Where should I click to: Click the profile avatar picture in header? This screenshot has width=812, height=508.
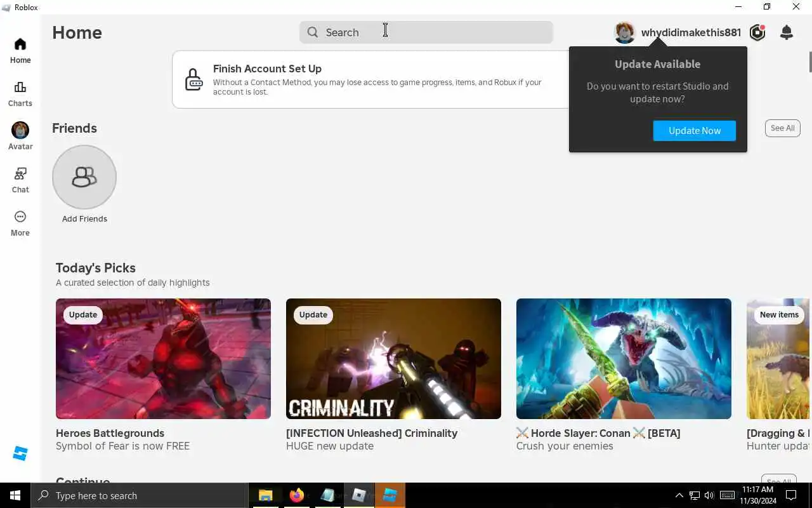click(x=625, y=32)
